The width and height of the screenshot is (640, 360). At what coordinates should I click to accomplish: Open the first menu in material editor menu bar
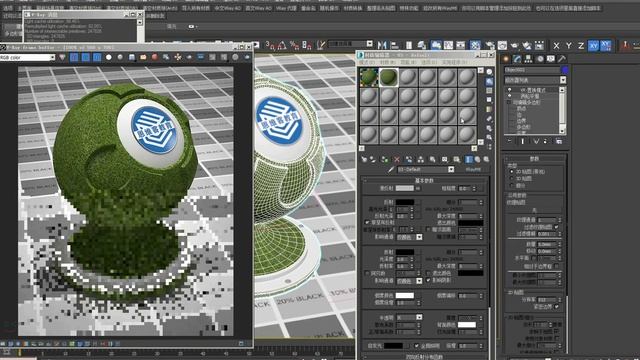tap(367, 62)
